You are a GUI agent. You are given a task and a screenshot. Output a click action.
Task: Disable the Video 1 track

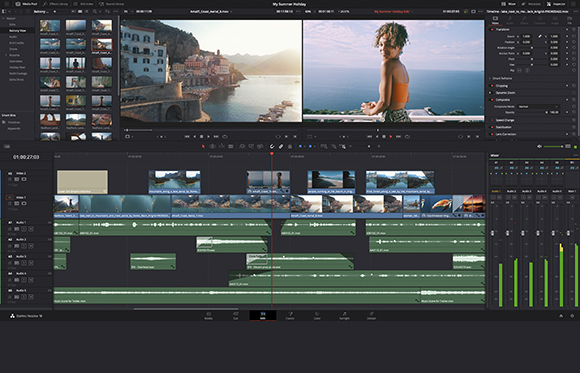point(24,204)
